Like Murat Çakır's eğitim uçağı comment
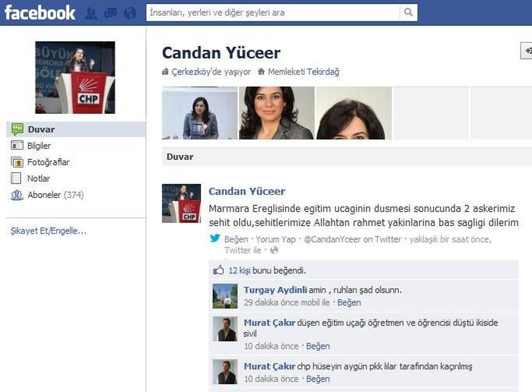The width and height of the screenshot is (532, 392). (318, 346)
